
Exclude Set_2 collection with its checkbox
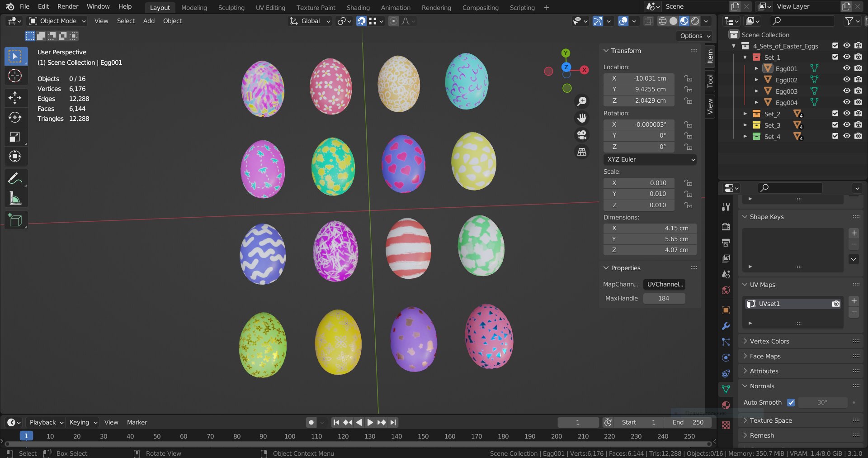point(835,114)
